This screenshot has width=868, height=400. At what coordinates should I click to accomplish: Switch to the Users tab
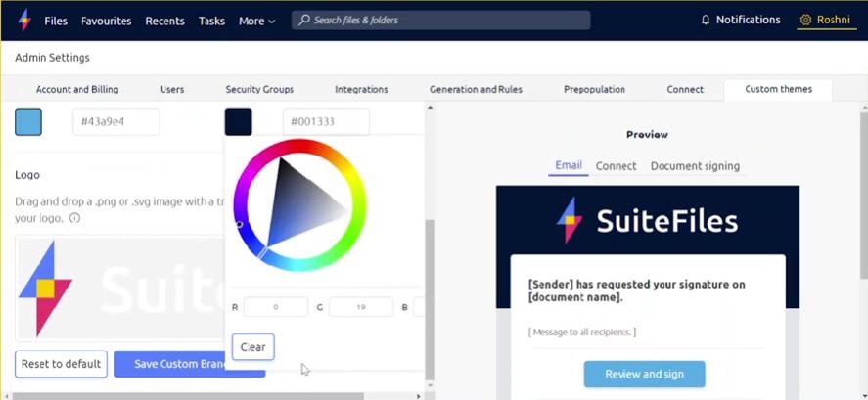click(172, 89)
